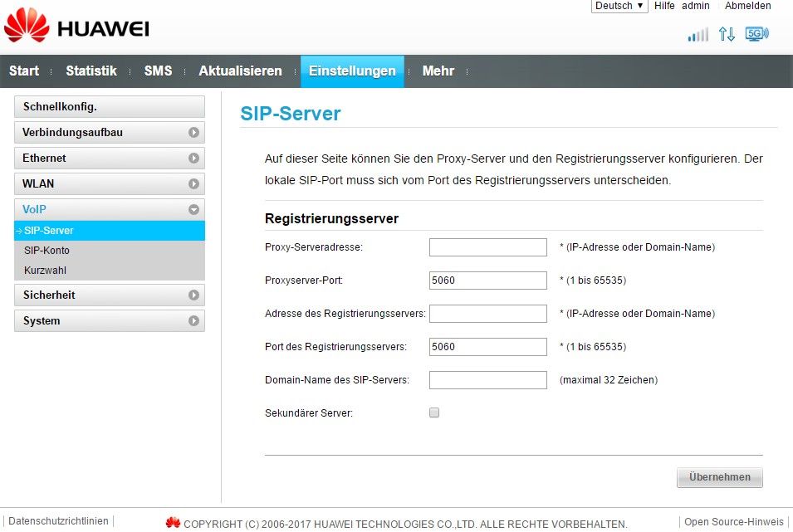Open the Datenschutzrichtlinien link
The height and width of the screenshot is (532, 793).
pyautogui.click(x=58, y=521)
